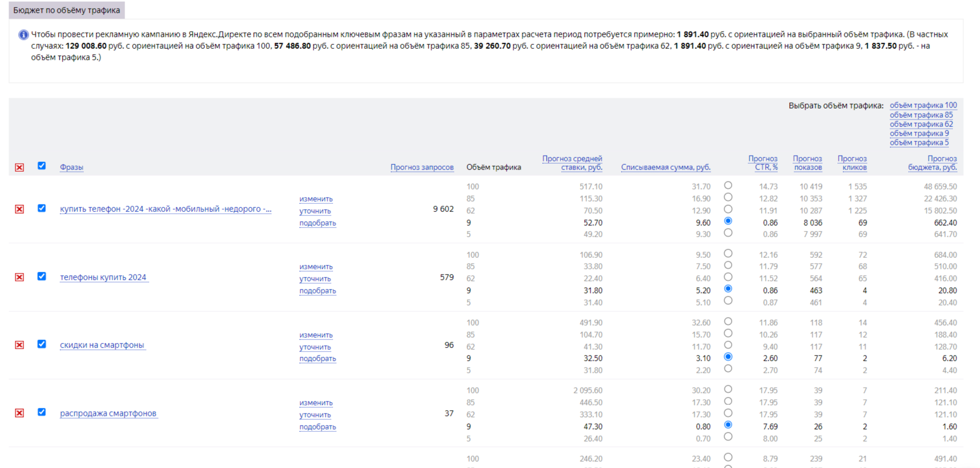Click 'подобрать' for 'распродажа смартфонов'
Image resolution: width=980 pixels, height=468 pixels.
(x=318, y=427)
